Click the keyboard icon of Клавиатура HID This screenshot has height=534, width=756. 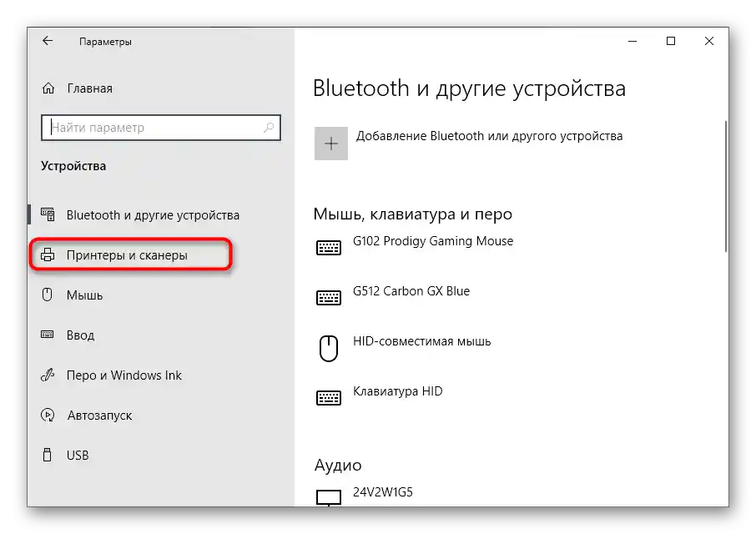coord(329,398)
